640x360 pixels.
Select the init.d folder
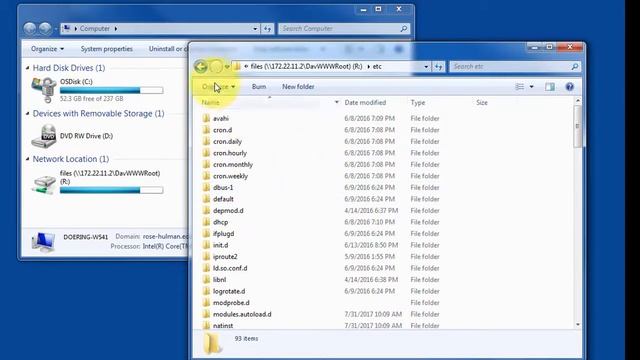(x=220, y=245)
